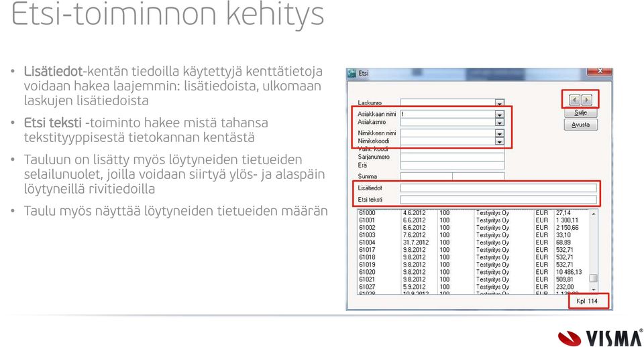Click the date 31.7.2012

coord(416,242)
